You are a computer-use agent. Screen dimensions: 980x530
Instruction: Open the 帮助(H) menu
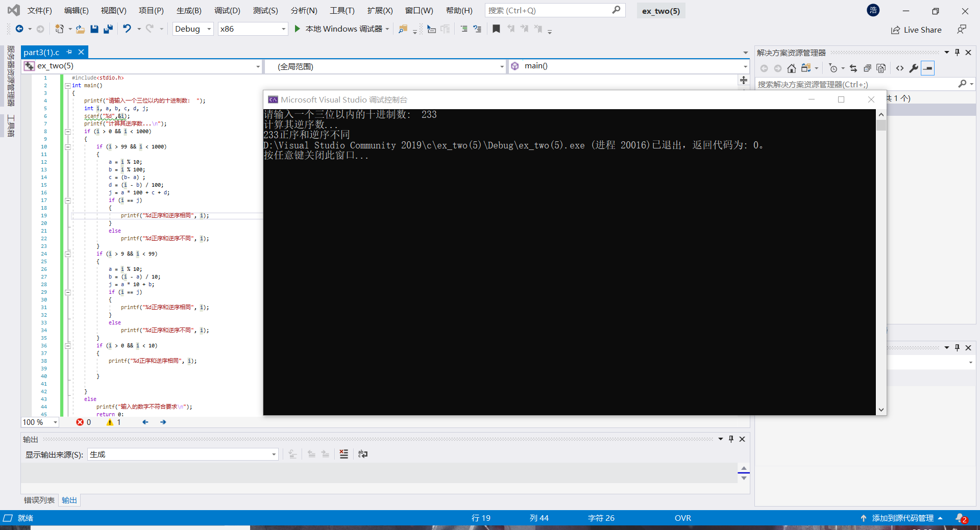(459, 11)
